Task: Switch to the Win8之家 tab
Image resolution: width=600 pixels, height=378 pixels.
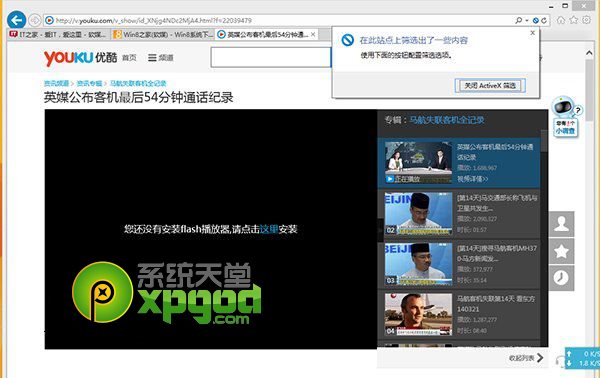Action: click(x=163, y=34)
